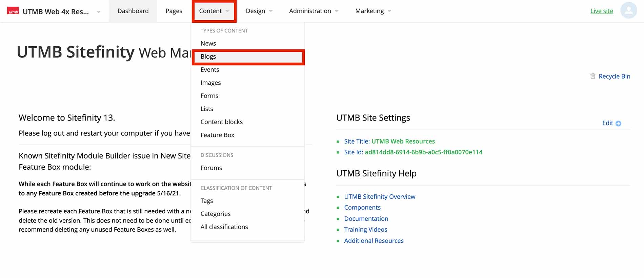Choose News in the content types
Image resolution: width=644 pixels, height=278 pixels.
tap(208, 43)
